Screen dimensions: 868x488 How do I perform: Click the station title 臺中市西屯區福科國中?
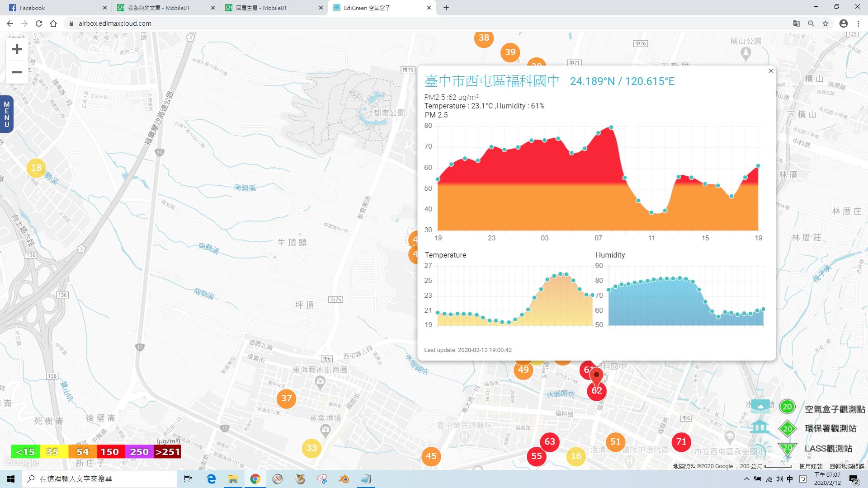coord(492,81)
